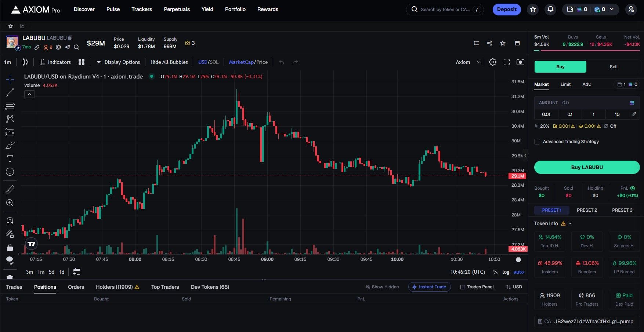Open notifications bell icon

(x=550, y=10)
